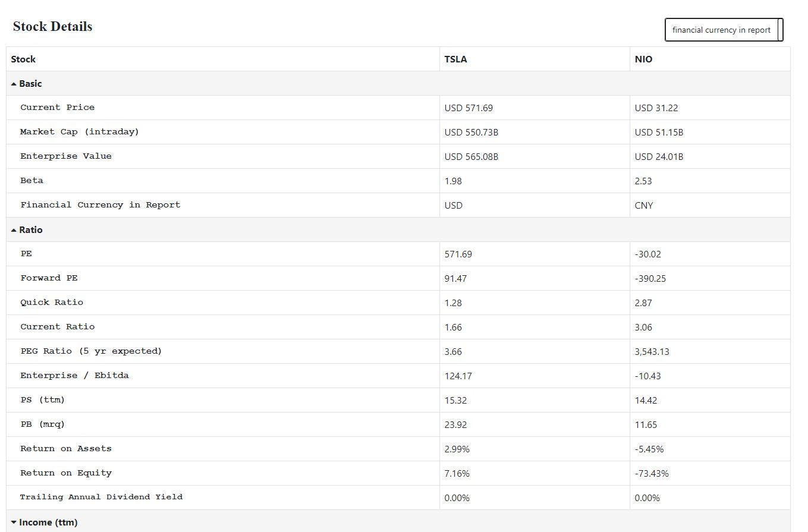This screenshot has width=808, height=532.
Task: Click TSLA forward PE 91.47
Action: [x=455, y=279]
